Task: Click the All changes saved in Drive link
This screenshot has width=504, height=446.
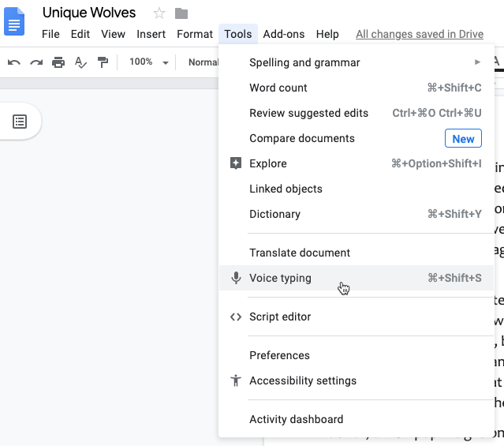Action: (x=420, y=34)
